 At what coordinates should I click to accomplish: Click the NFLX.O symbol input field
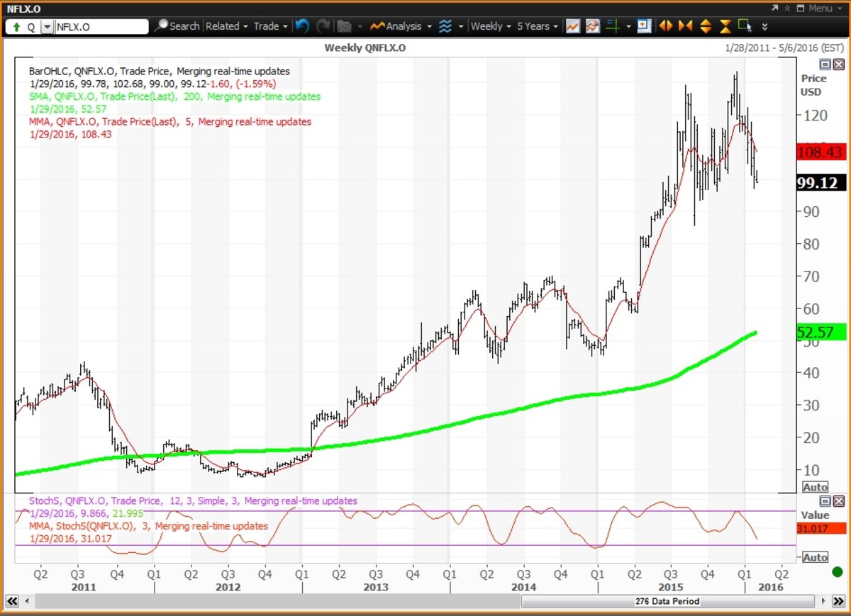(101, 27)
